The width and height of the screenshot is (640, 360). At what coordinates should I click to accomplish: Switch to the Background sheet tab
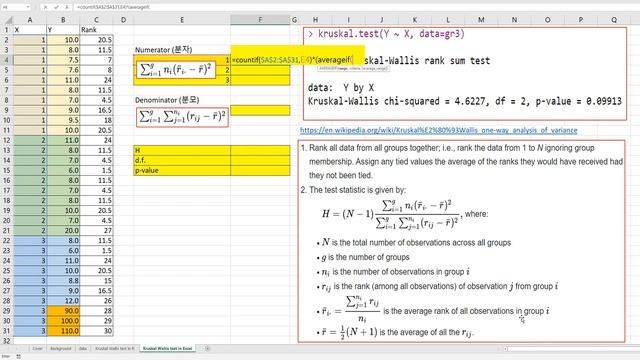pos(60,349)
